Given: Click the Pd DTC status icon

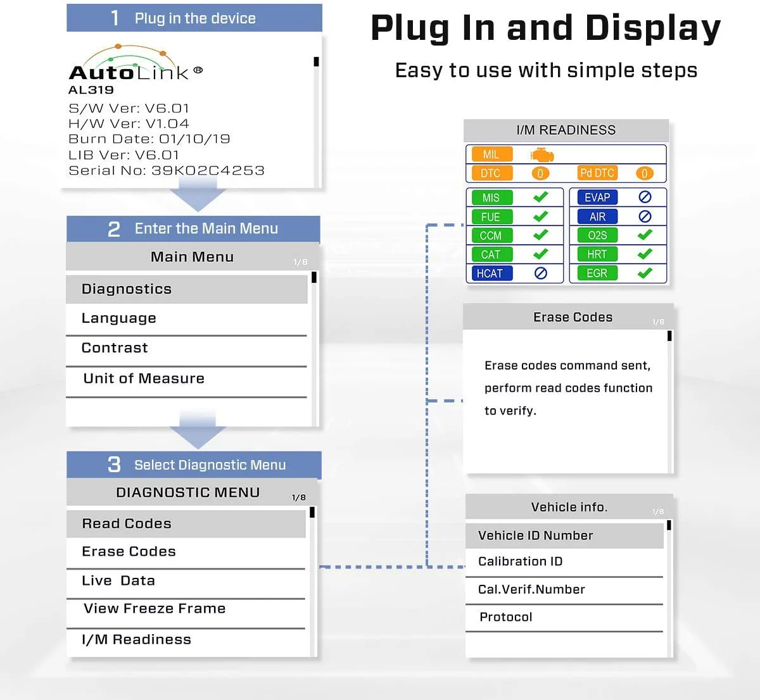Looking at the screenshot, I should pyautogui.click(x=645, y=173).
